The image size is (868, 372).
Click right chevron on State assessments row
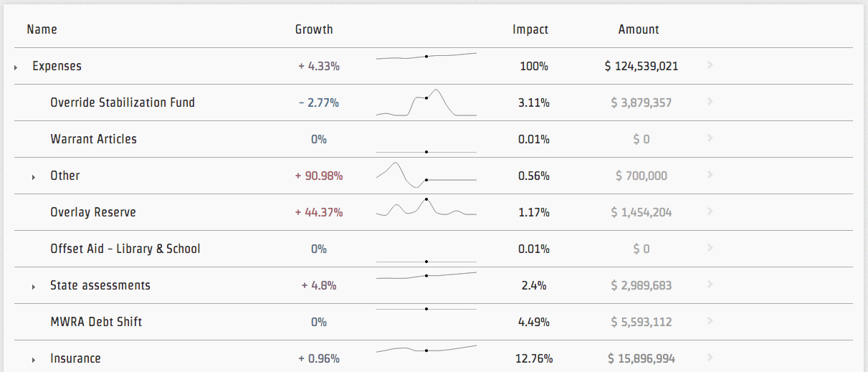click(710, 285)
